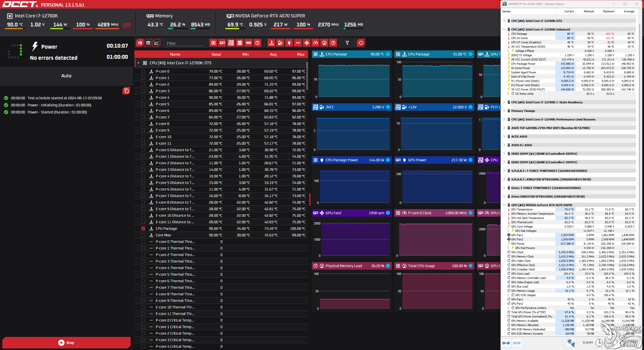The width and height of the screenshot is (644, 350).
Task: Open info for the Physical Memory Load graph
Action: [x=388, y=266]
